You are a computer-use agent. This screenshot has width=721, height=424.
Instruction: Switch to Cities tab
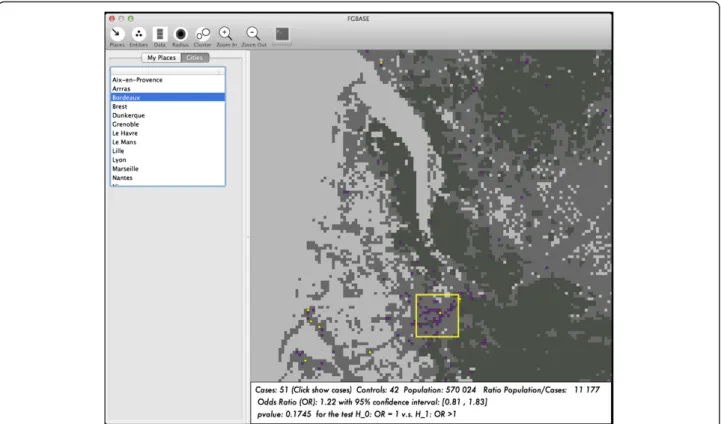[195, 57]
